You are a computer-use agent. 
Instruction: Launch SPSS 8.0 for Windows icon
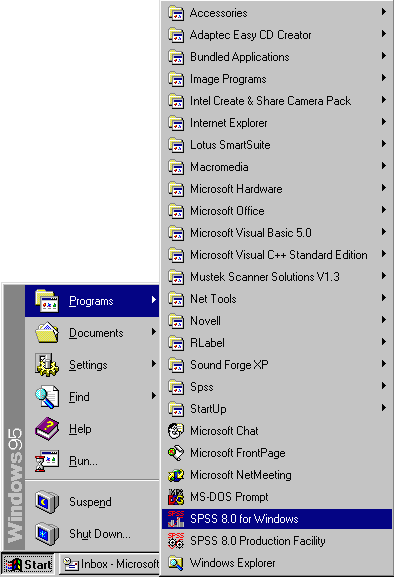click(x=176, y=519)
